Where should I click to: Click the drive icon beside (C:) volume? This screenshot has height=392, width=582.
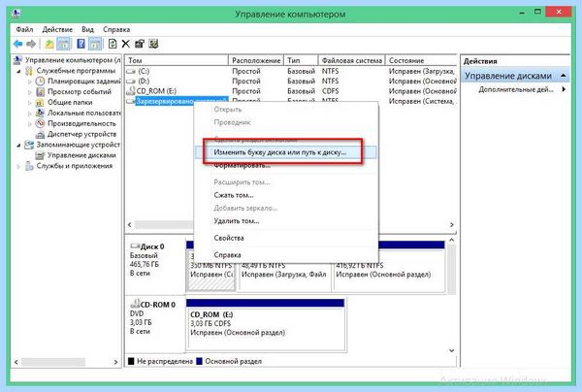pyautogui.click(x=131, y=71)
